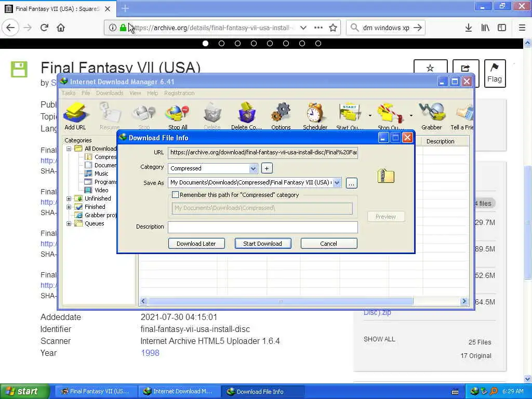Open Firefox downloads arrow icon

(x=469, y=28)
